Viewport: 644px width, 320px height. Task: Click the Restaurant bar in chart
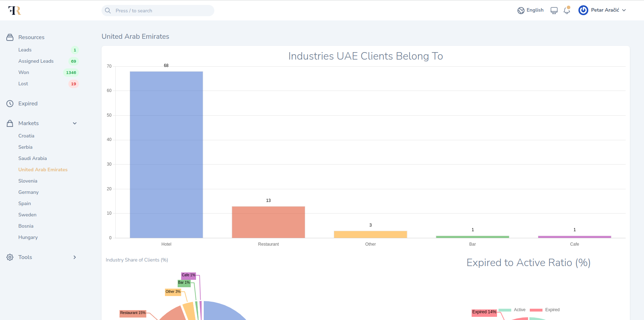click(x=268, y=222)
